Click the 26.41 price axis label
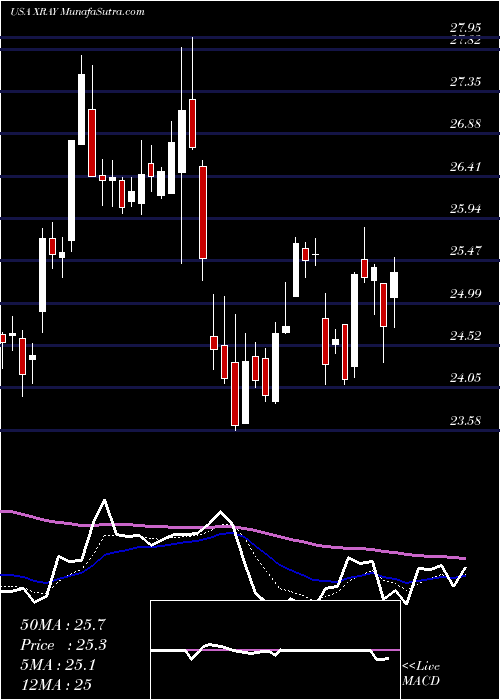The height and width of the screenshot is (700, 500). pyautogui.click(x=465, y=167)
